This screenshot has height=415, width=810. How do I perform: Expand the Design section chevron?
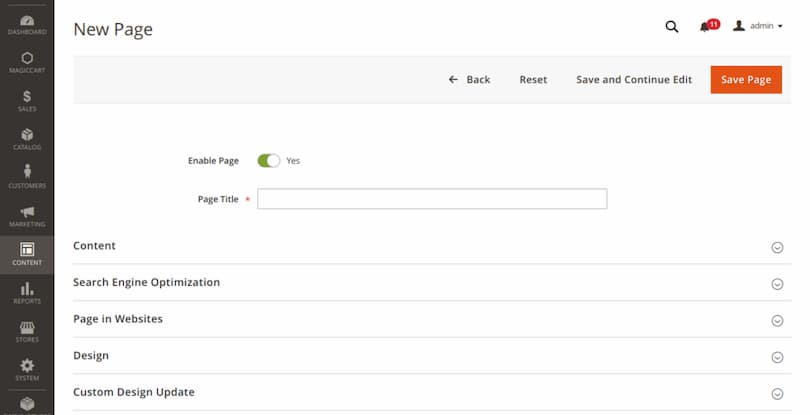coord(776,357)
